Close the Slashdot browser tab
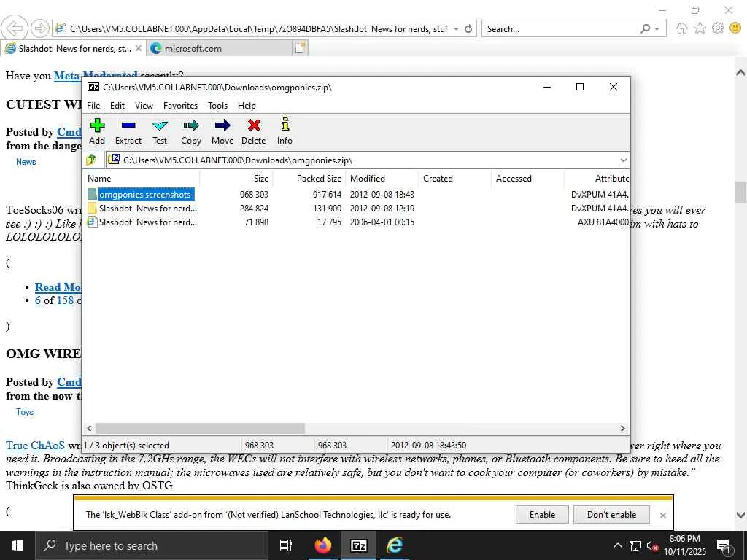 pyautogui.click(x=138, y=48)
